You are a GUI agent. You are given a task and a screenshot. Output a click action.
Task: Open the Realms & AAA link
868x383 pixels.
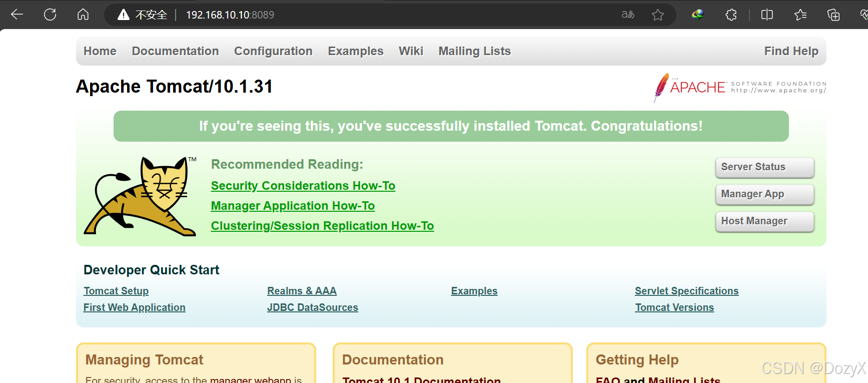(x=302, y=291)
